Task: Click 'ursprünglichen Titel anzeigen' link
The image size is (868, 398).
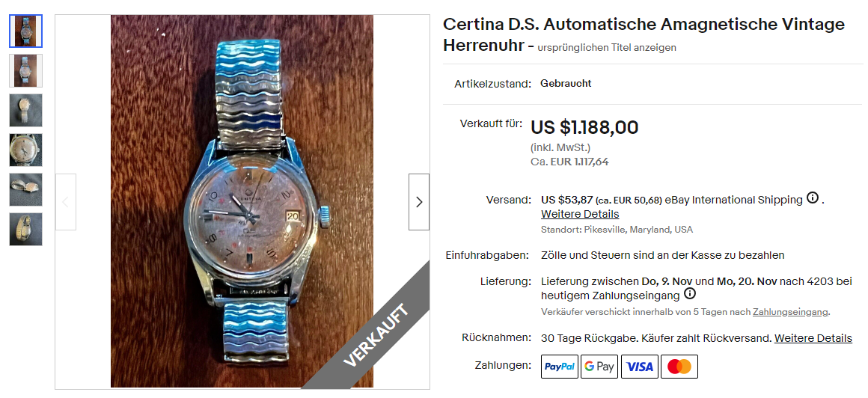Action: [607, 48]
